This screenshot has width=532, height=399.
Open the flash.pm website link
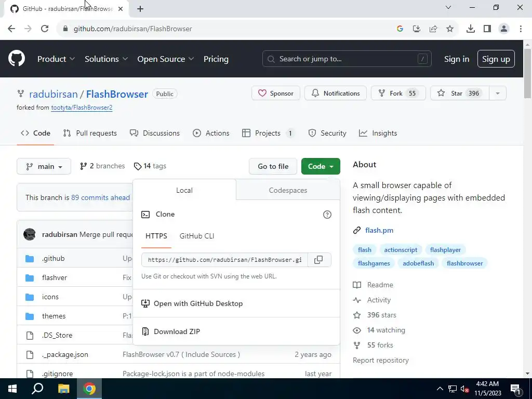click(379, 230)
